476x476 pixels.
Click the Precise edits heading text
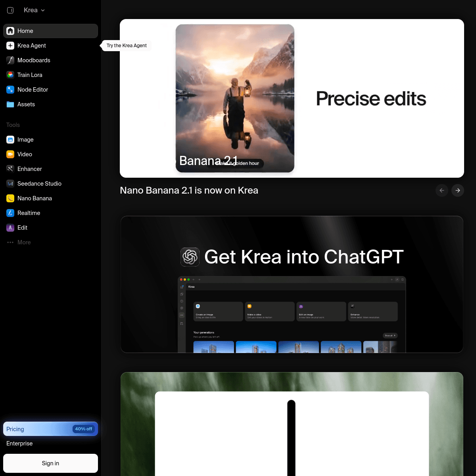point(371,99)
